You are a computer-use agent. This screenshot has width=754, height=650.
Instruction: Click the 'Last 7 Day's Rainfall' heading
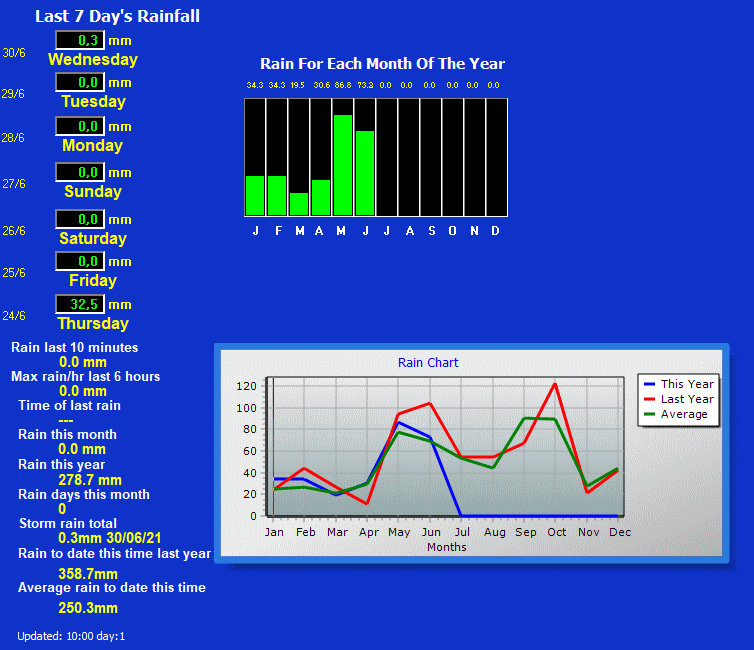[117, 16]
